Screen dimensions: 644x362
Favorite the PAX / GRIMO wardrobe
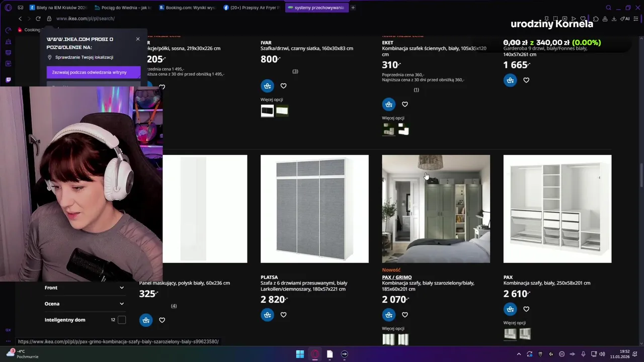coord(405,315)
